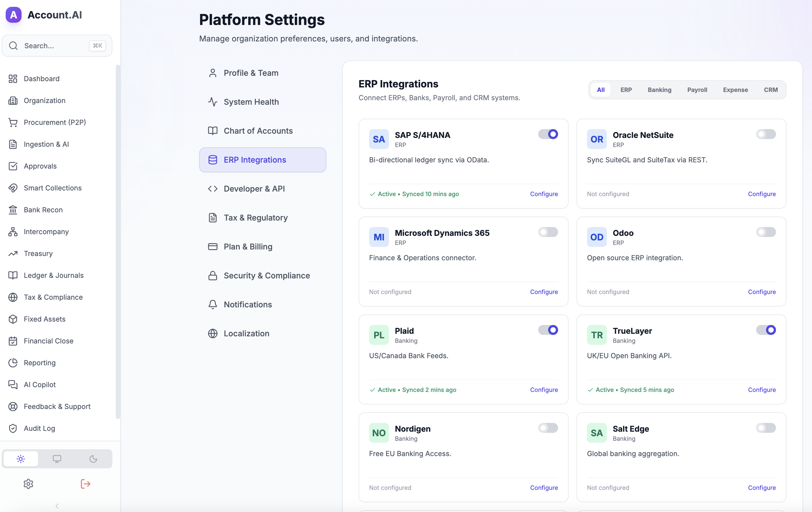Screen dimensions: 812x512
Task: Select system theme monitor icon
Action: [x=57, y=458]
